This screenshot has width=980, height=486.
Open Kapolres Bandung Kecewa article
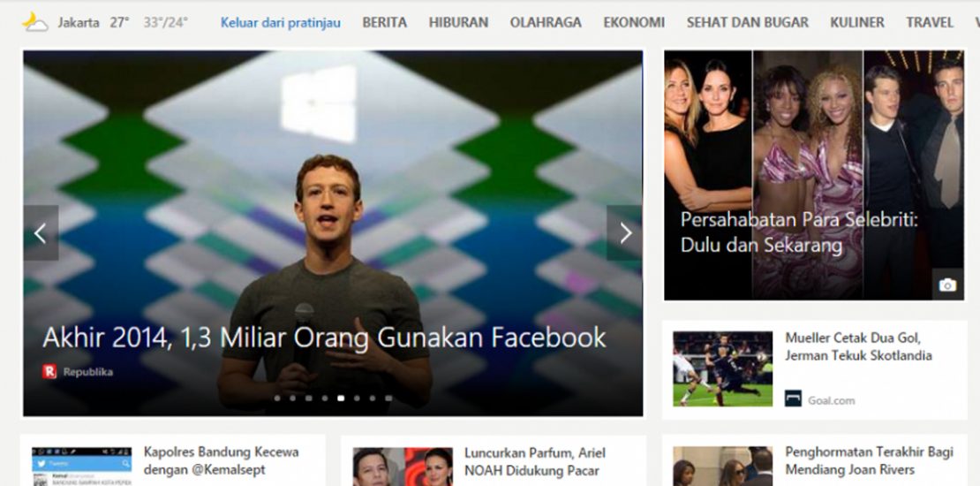tap(222, 460)
